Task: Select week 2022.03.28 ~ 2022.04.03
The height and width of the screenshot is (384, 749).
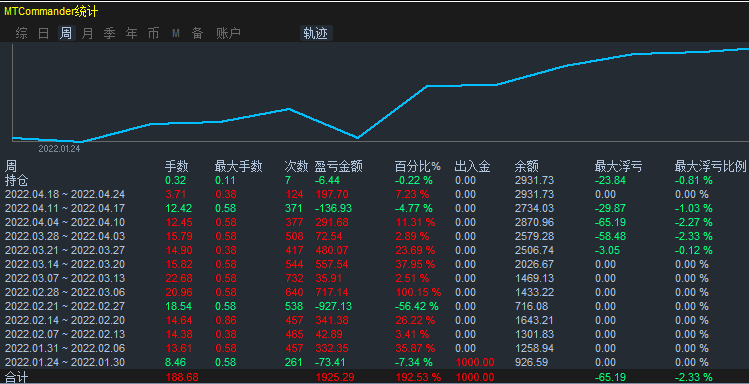Action: (x=65, y=236)
